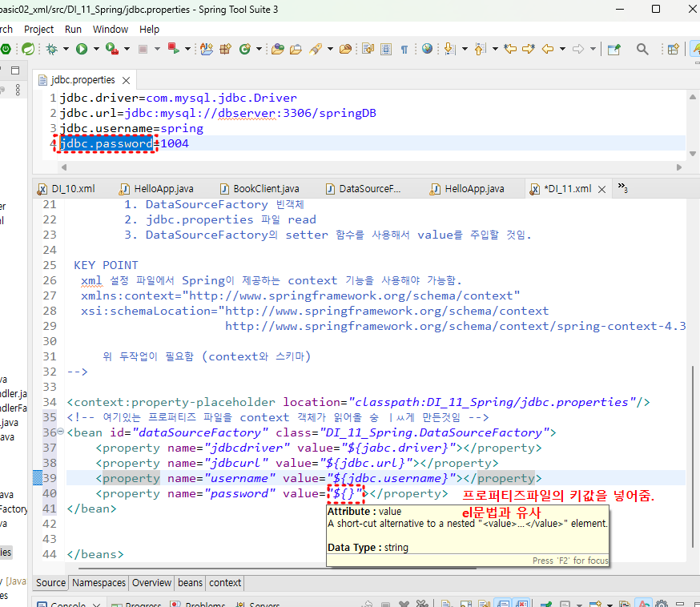Open the Run menu
This screenshot has height=607, width=700.
coord(73,30)
